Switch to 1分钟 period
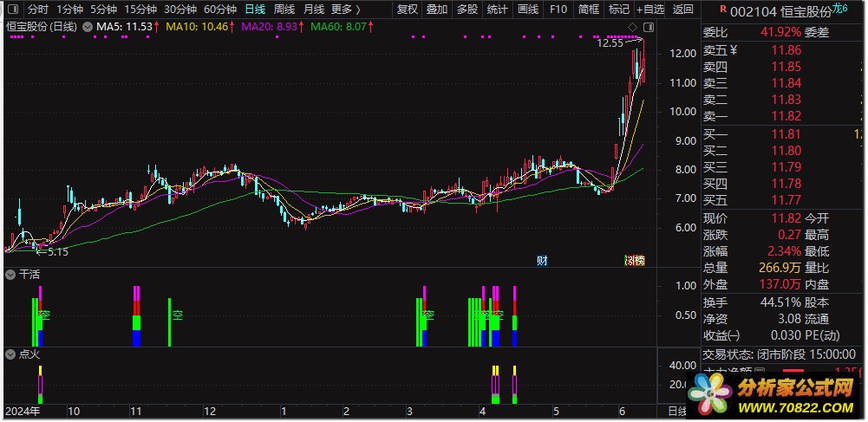This screenshot has width=868, height=422. pyautogui.click(x=69, y=10)
